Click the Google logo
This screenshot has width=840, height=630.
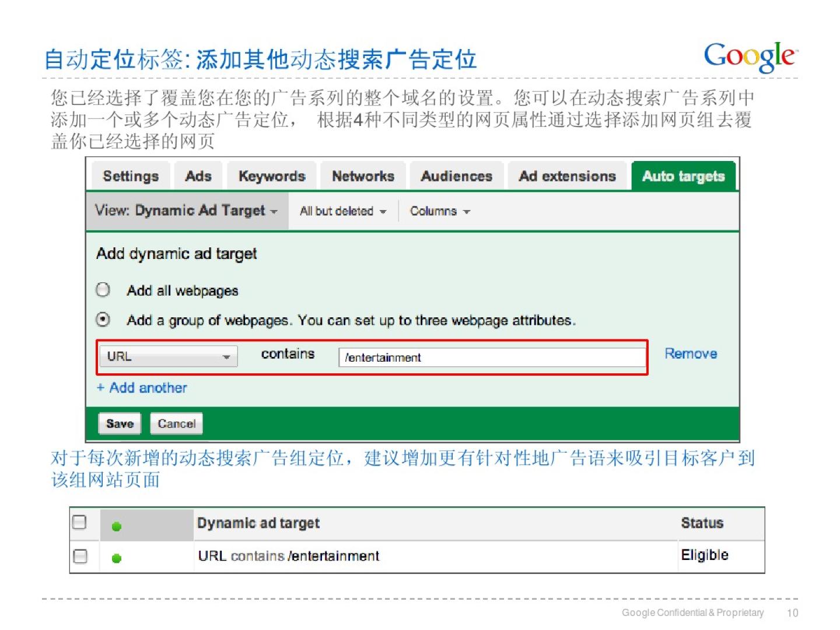[x=750, y=57]
